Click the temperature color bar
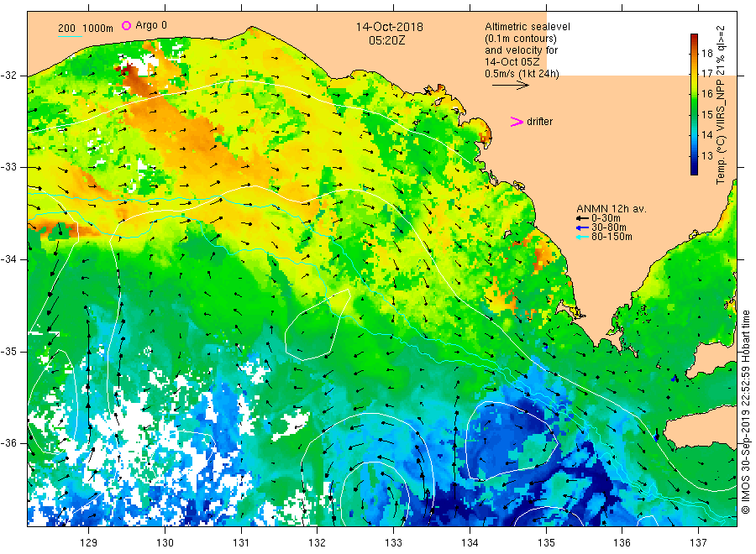 [694, 104]
